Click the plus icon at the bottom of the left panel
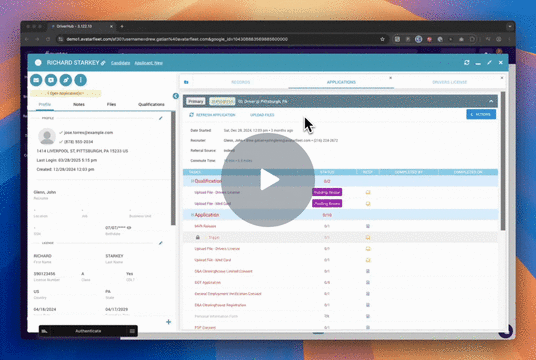 (x=169, y=322)
